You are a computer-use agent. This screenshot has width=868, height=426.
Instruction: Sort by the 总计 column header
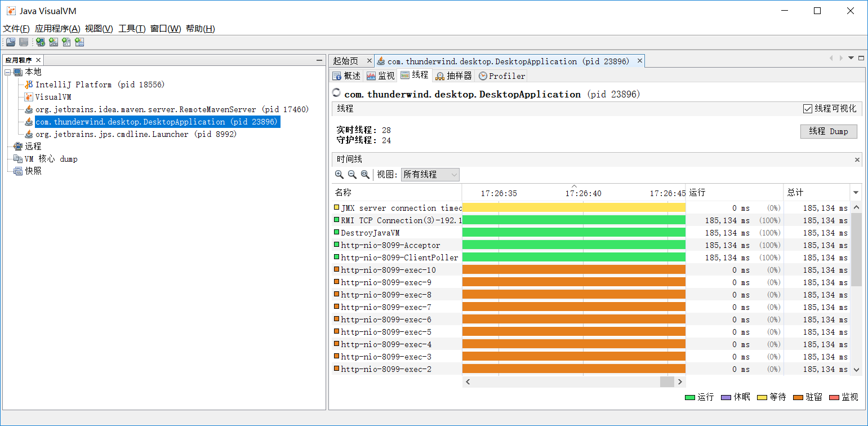[x=817, y=193]
